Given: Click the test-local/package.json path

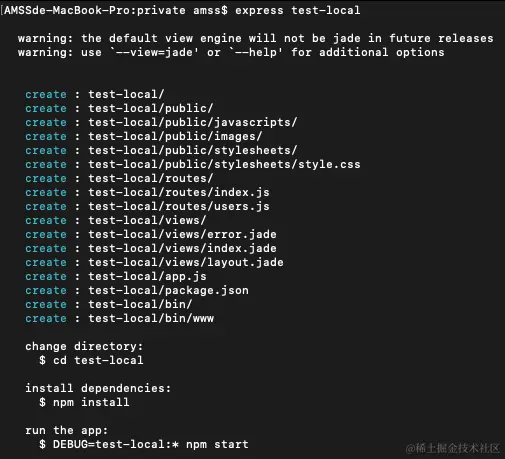Looking at the screenshot, I should (x=168, y=290).
